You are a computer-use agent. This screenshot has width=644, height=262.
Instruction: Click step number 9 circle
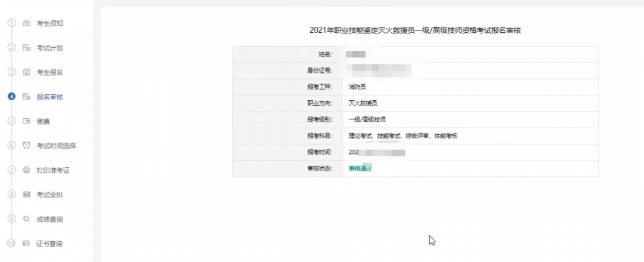pyautogui.click(x=11, y=219)
